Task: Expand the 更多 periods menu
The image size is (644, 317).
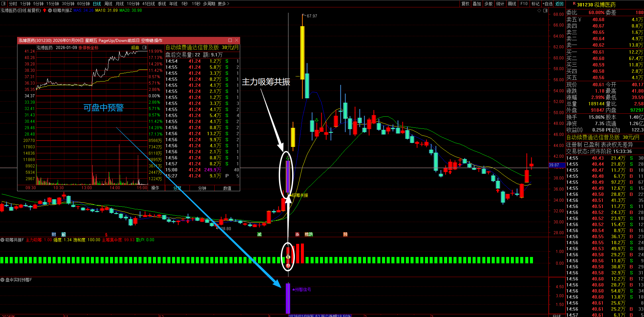Action: tap(224, 4)
